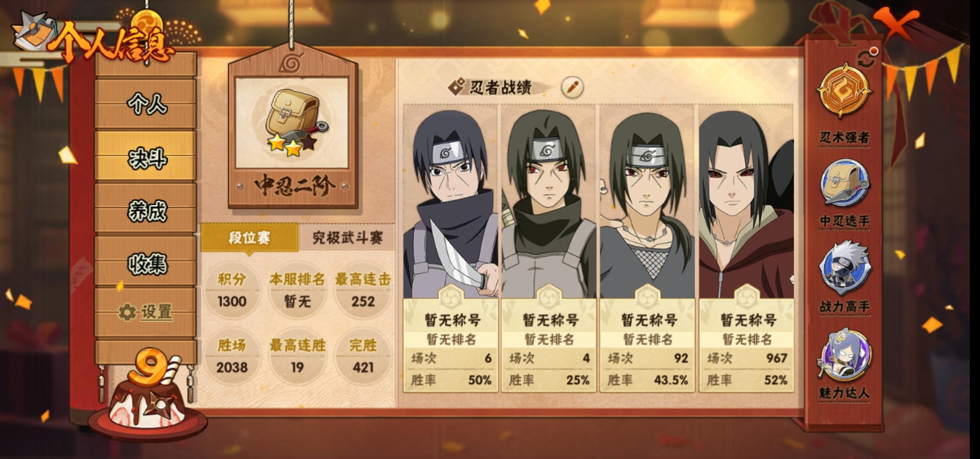The height and width of the screenshot is (459, 980).
Task: Select the 魅力达人 badge icon
Action: [844, 354]
